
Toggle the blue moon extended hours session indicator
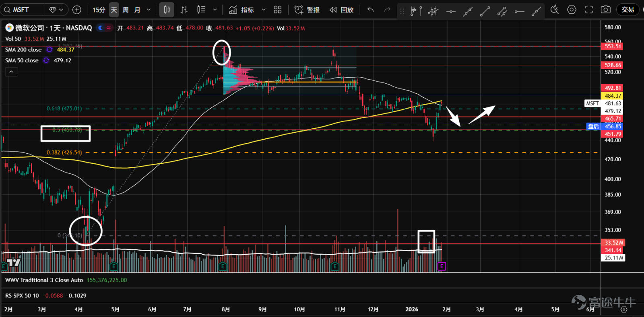click(x=100, y=28)
